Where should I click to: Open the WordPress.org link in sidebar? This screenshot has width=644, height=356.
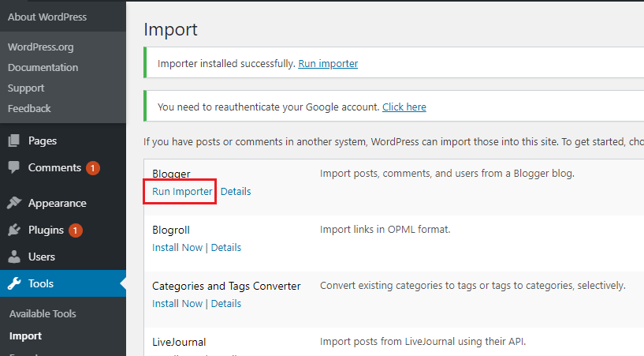click(x=39, y=47)
